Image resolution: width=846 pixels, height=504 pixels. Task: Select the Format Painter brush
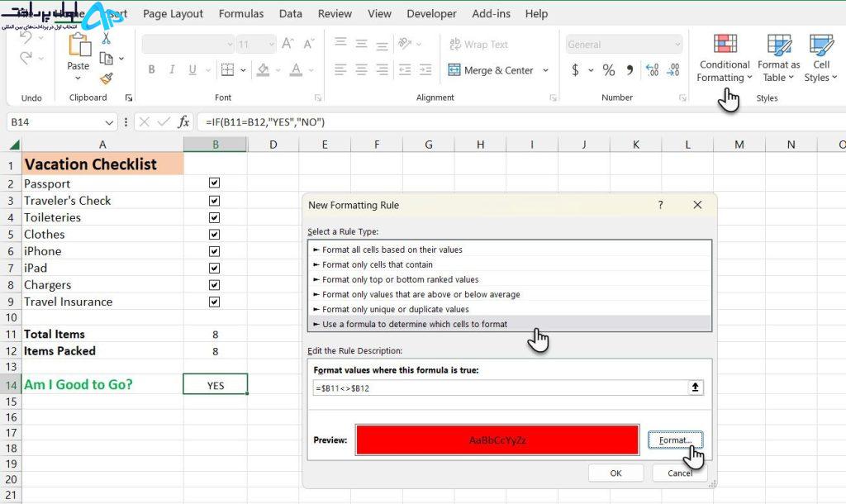pyautogui.click(x=107, y=78)
